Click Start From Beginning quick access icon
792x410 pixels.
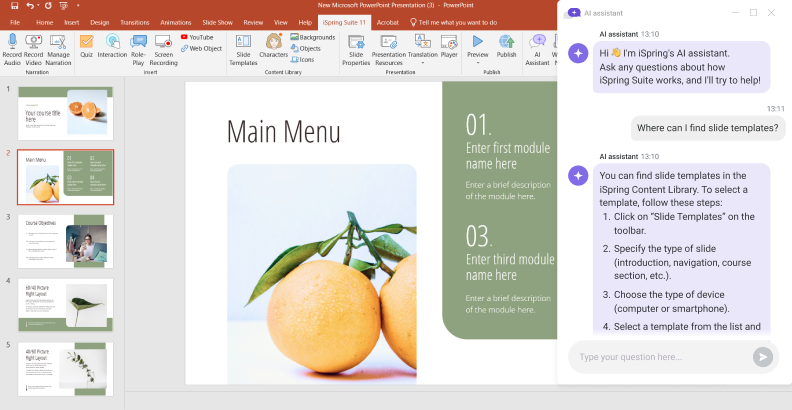(63, 6)
